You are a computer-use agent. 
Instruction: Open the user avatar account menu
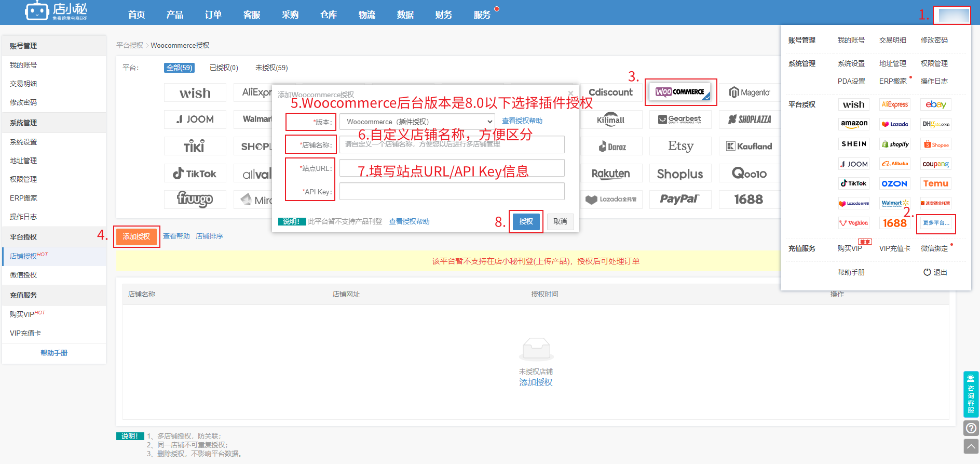[x=952, y=15]
